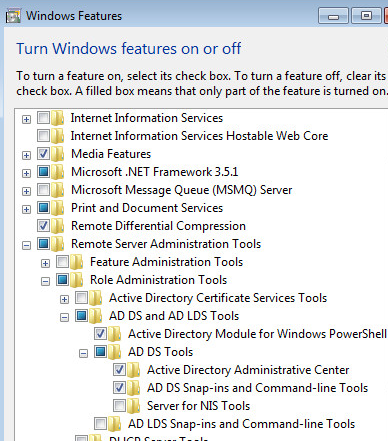
Task: Check Feature Administration Tools checkbox
Action: (62, 262)
